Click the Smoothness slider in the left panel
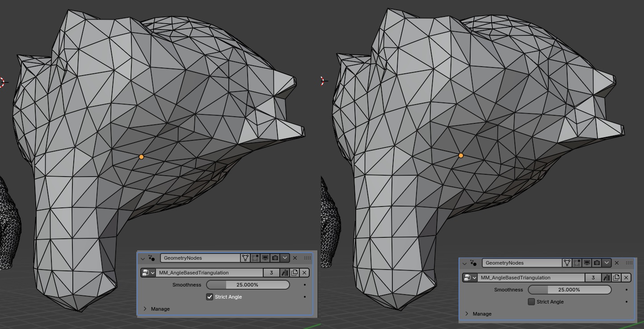This screenshot has height=329, width=644. point(248,285)
